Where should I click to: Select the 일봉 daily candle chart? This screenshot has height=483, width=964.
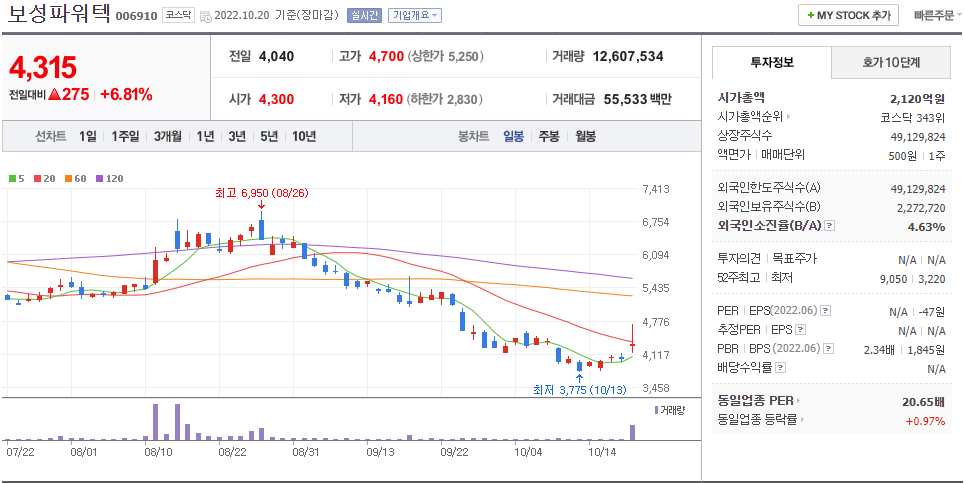pyautogui.click(x=513, y=136)
